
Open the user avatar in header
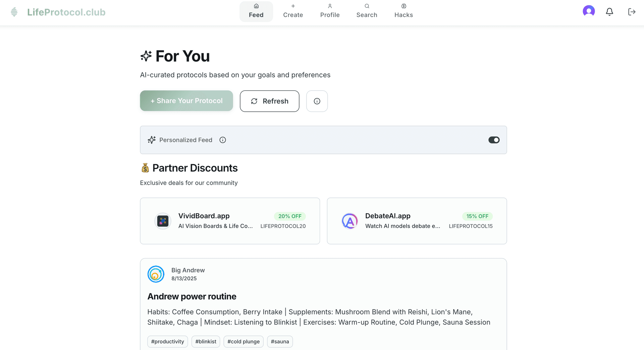589,11
